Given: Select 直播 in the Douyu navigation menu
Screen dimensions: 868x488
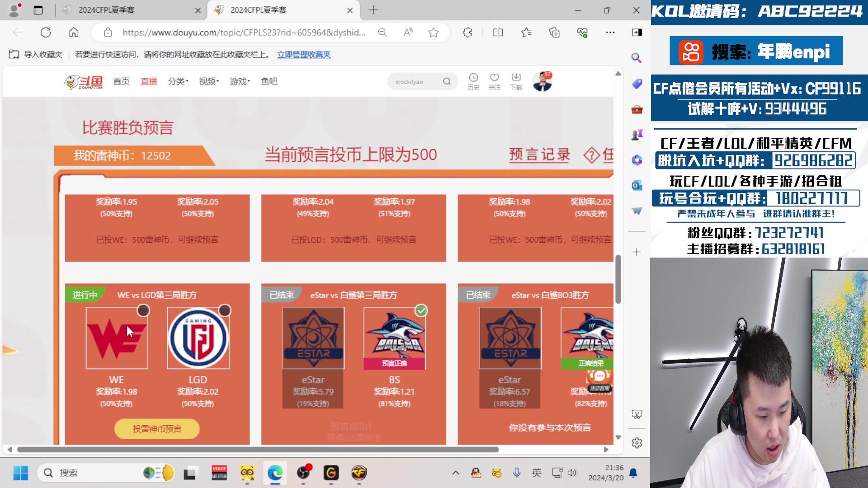Looking at the screenshot, I should pos(149,81).
